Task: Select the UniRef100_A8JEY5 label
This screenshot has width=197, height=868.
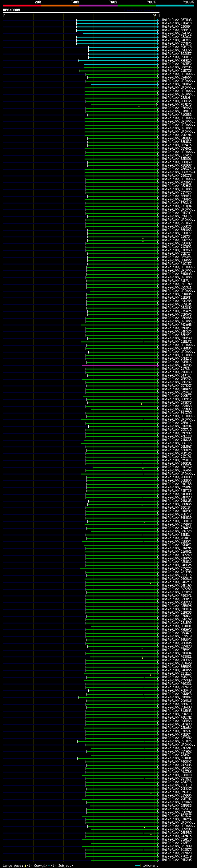Action: click(177, 104)
